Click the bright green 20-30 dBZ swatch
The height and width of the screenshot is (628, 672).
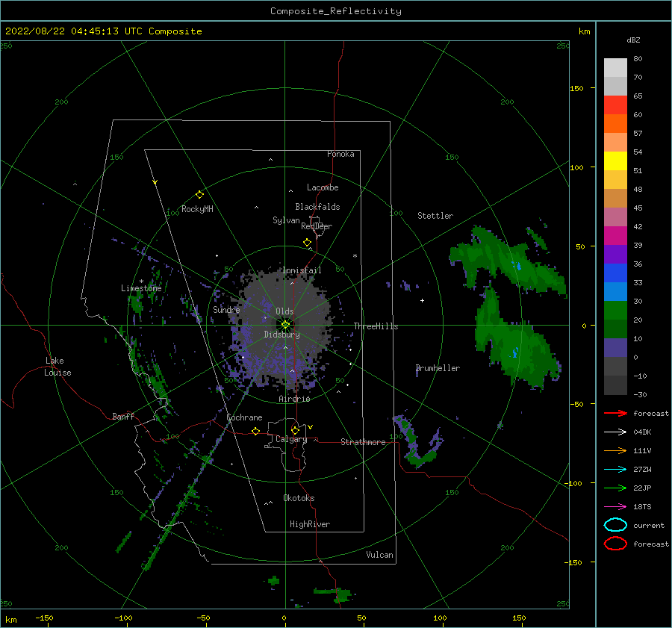(615, 311)
